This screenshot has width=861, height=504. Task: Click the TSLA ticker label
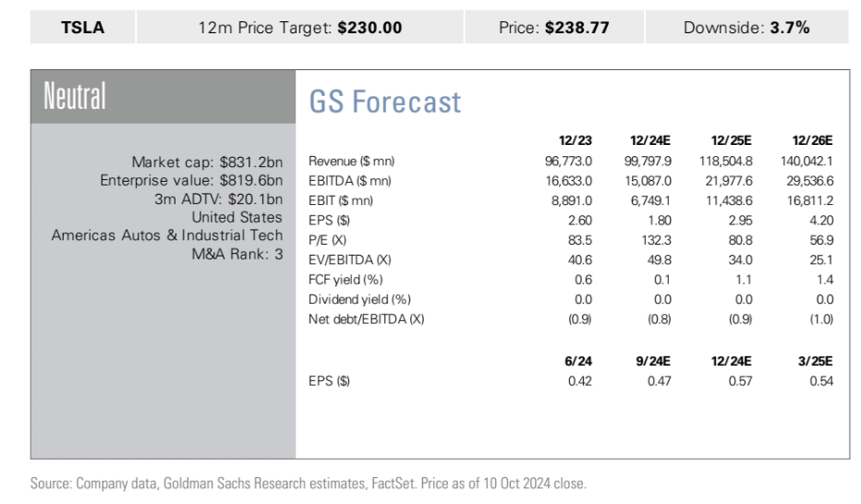coord(82,28)
